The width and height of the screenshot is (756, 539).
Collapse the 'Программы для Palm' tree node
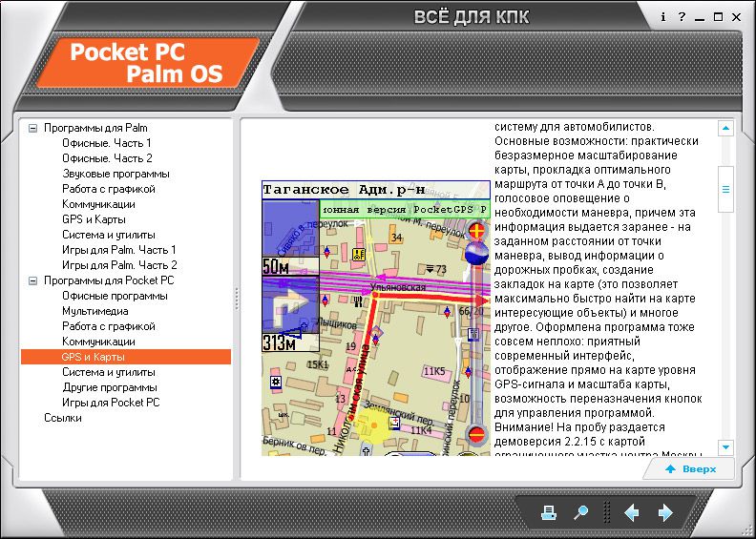point(32,128)
